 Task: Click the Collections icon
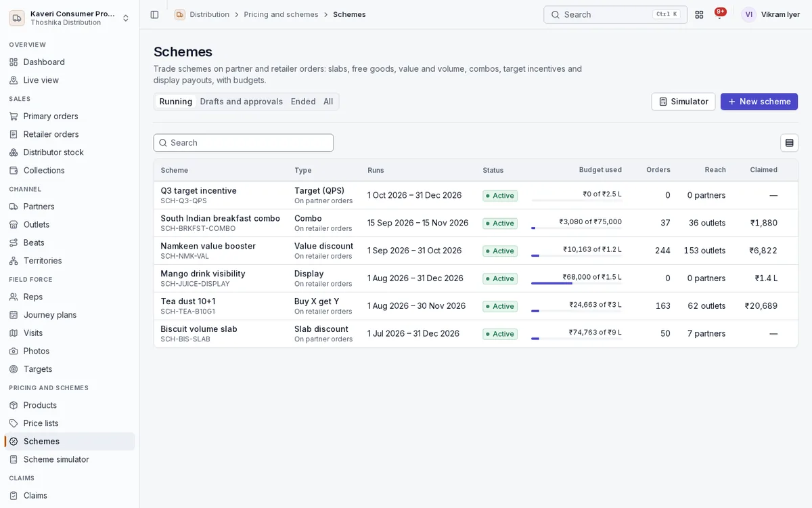point(14,170)
